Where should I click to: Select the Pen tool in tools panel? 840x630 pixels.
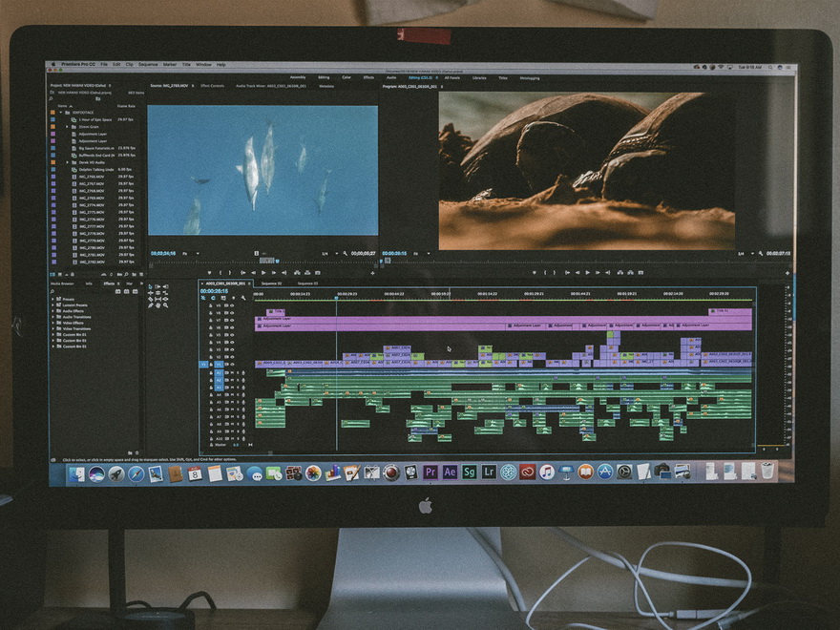150,305
